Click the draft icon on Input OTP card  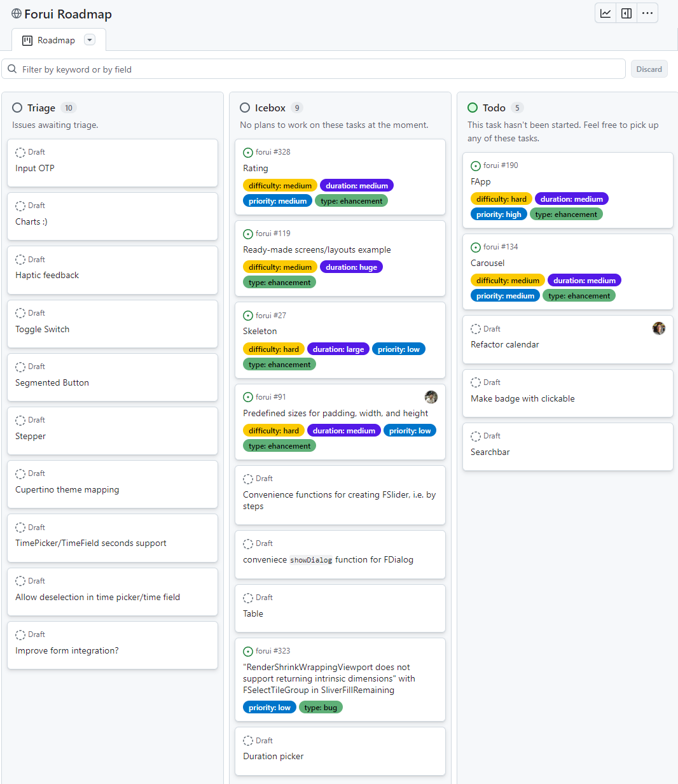[20, 153]
